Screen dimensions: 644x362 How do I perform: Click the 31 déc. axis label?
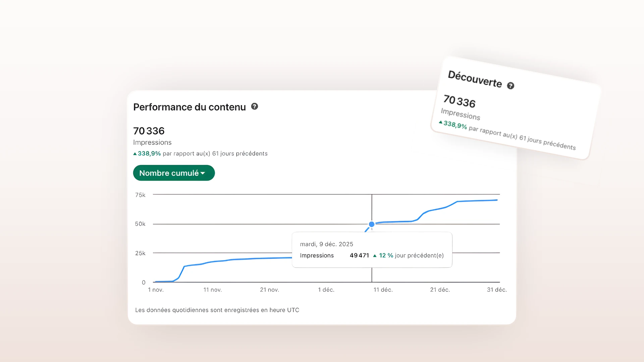pyautogui.click(x=496, y=290)
